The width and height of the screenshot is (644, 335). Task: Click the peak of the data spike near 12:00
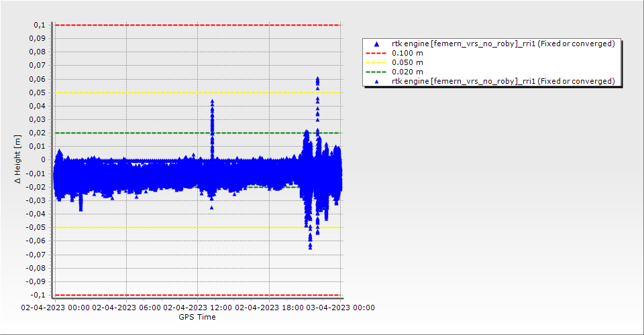pyautogui.click(x=212, y=102)
